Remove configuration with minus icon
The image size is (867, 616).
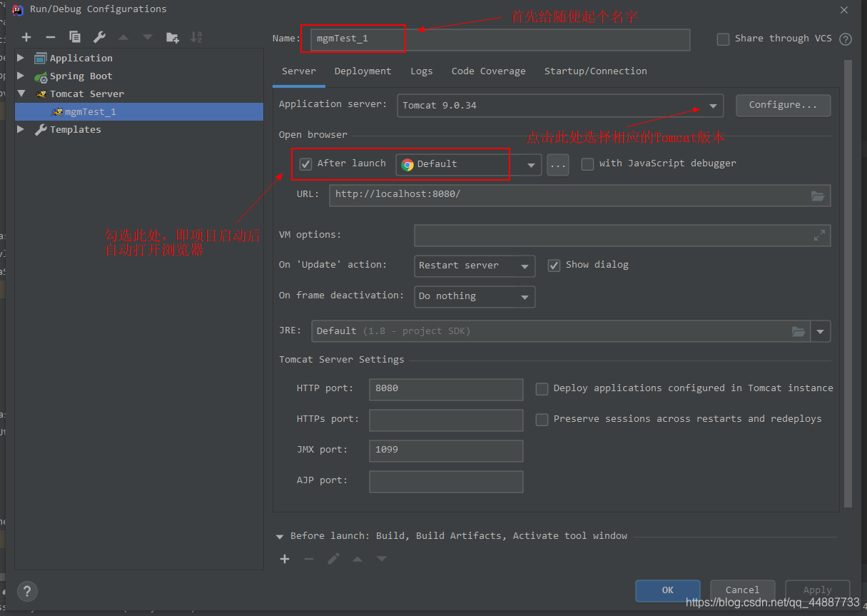(50, 37)
